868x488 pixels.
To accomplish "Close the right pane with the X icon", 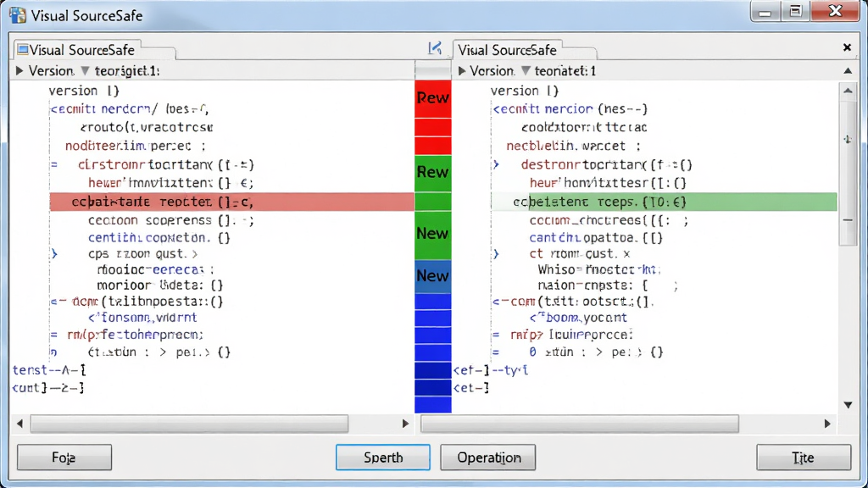I will coord(847,47).
